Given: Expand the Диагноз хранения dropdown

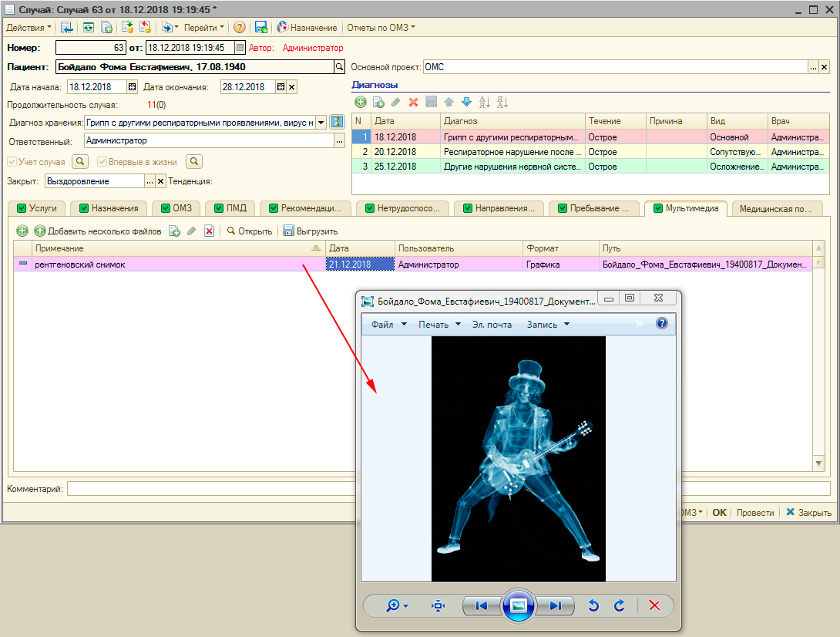Looking at the screenshot, I should 321,122.
